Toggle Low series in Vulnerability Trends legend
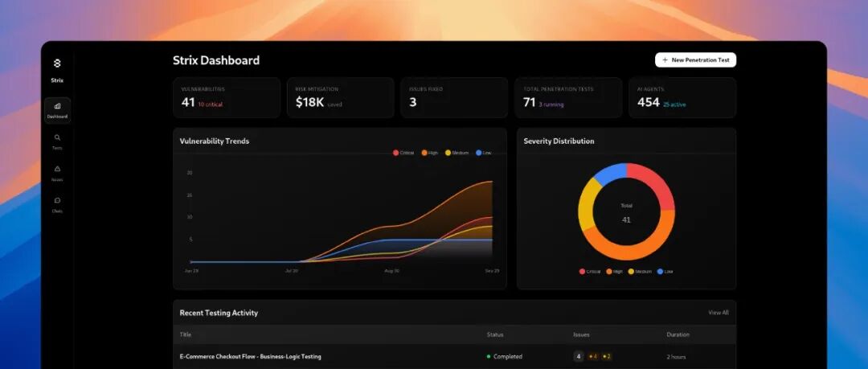 pyautogui.click(x=483, y=153)
